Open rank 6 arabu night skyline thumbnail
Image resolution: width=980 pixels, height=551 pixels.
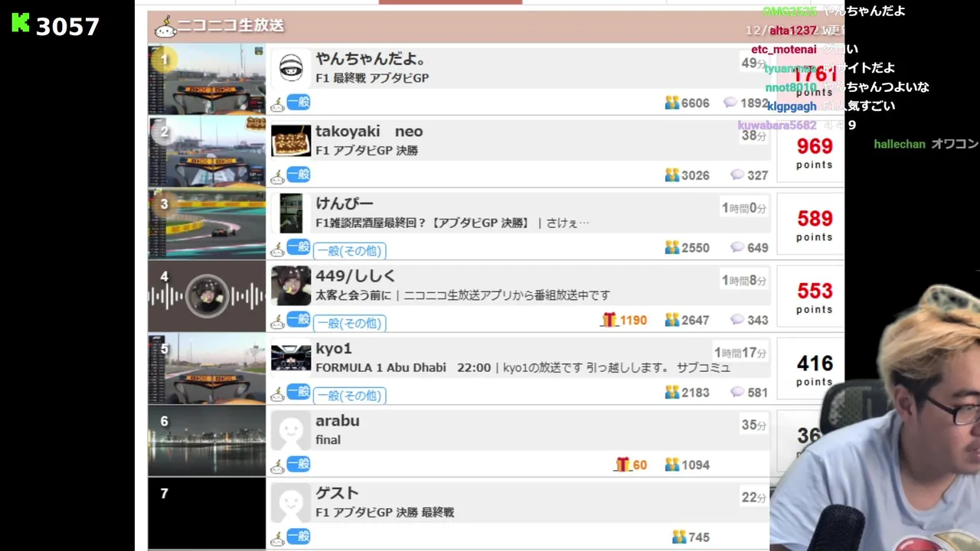coord(207,441)
